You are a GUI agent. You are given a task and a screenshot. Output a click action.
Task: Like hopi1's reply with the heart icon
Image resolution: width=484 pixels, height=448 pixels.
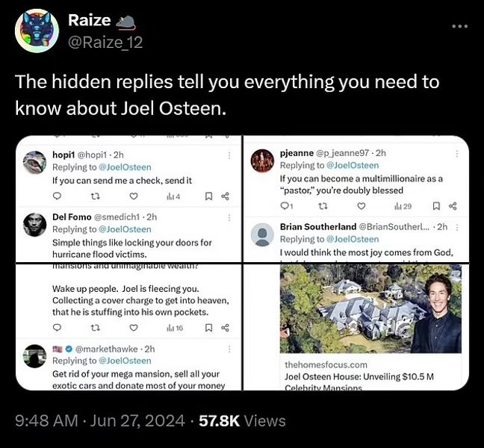134,196
